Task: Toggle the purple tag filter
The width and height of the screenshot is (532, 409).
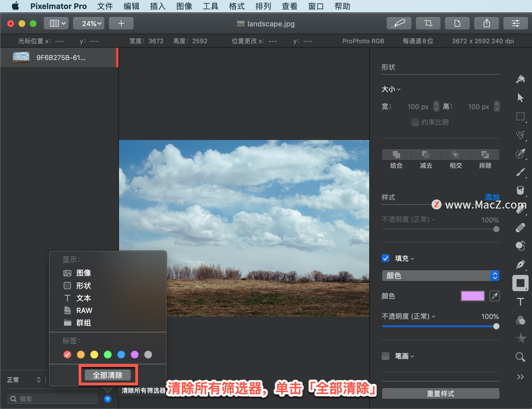Action: pos(135,355)
